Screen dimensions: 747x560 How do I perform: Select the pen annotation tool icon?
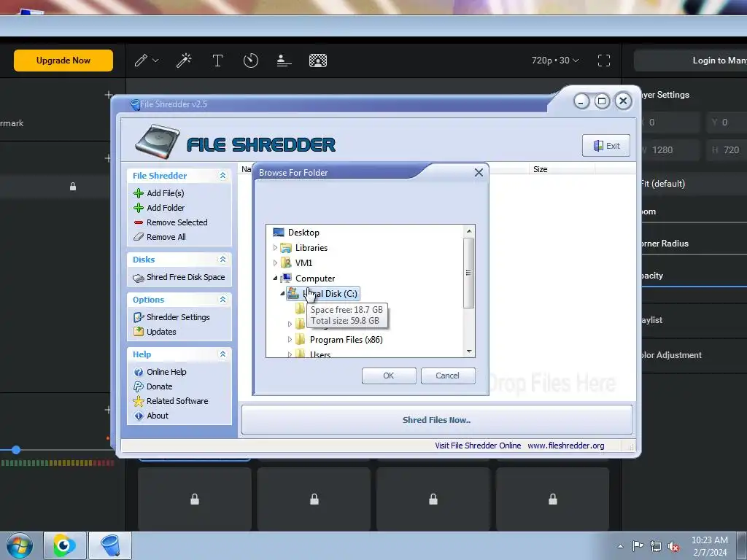coord(141,61)
